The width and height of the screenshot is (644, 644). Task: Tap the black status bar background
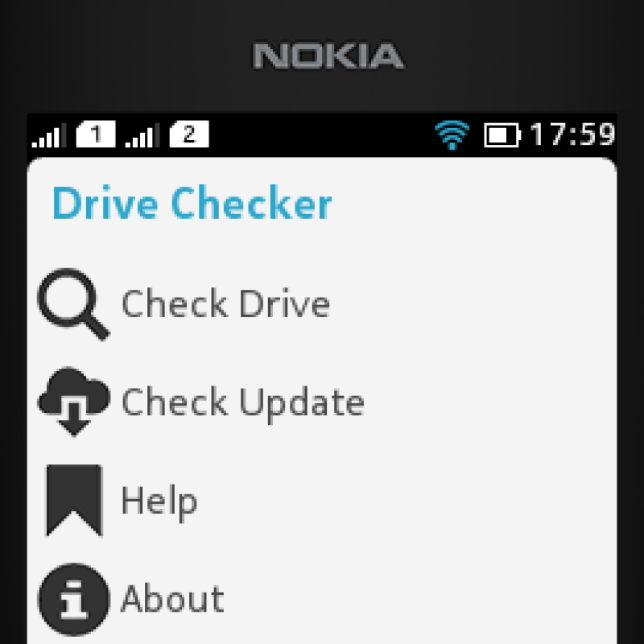click(320, 134)
